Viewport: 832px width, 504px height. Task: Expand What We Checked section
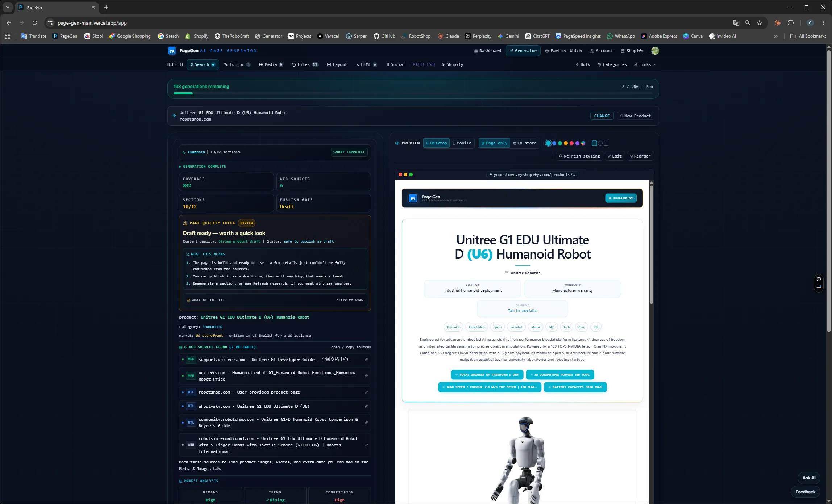(275, 300)
